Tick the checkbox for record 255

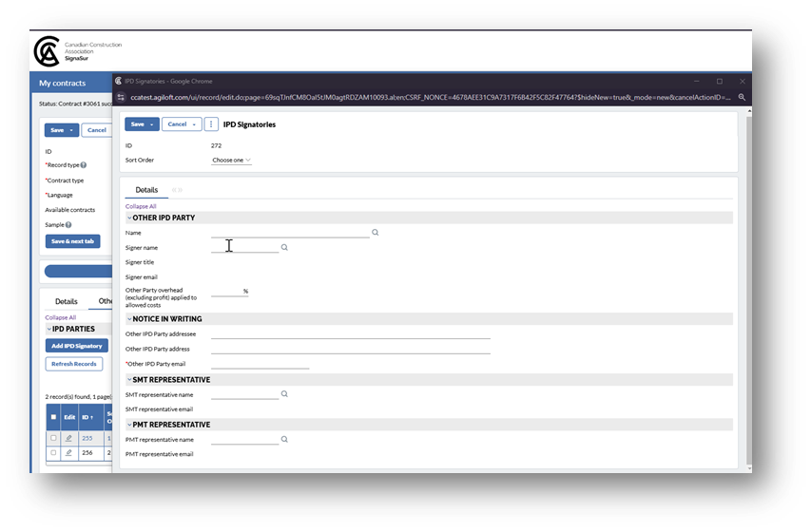(x=53, y=438)
